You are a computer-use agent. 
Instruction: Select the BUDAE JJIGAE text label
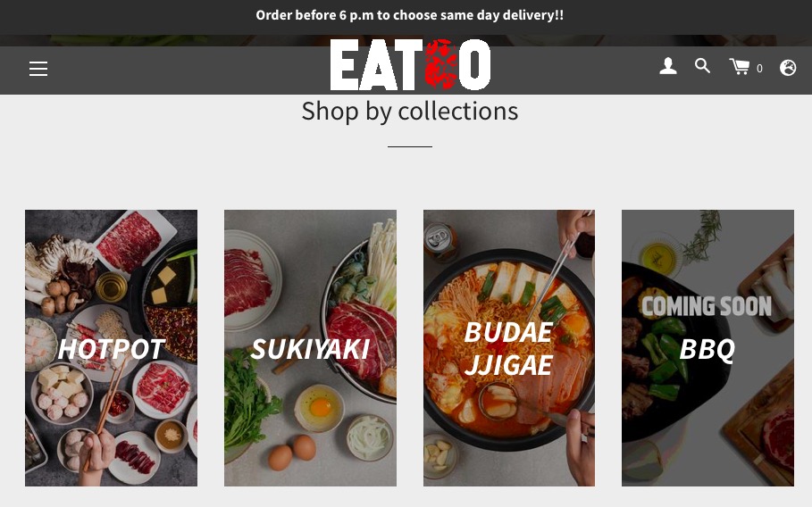point(508,348)
